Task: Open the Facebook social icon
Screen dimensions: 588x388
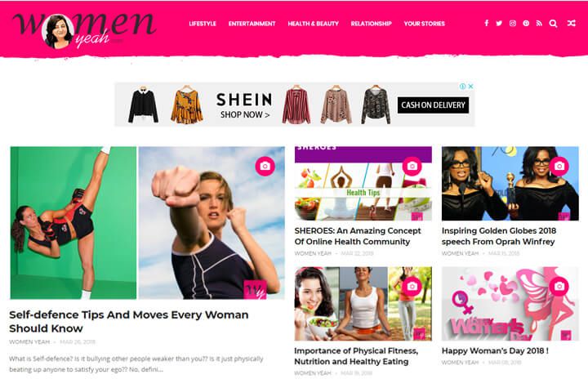Action: point(487,23)
